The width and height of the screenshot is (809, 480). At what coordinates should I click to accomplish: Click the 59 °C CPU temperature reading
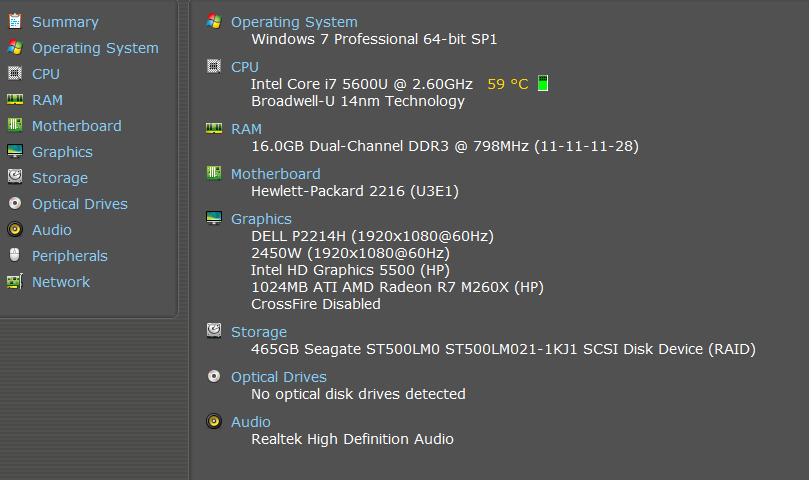(507, 84)
